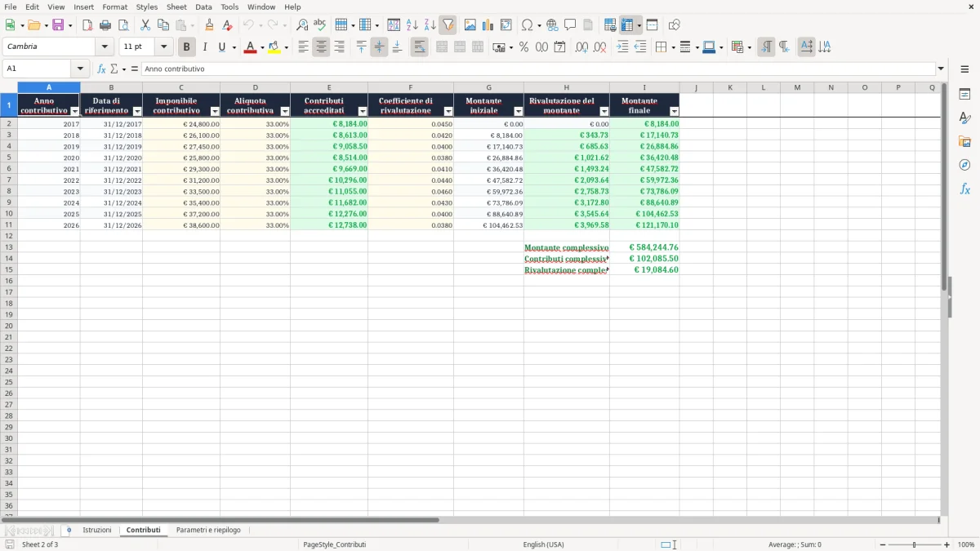Run the spelling check (abc icon)

[320, 25]
